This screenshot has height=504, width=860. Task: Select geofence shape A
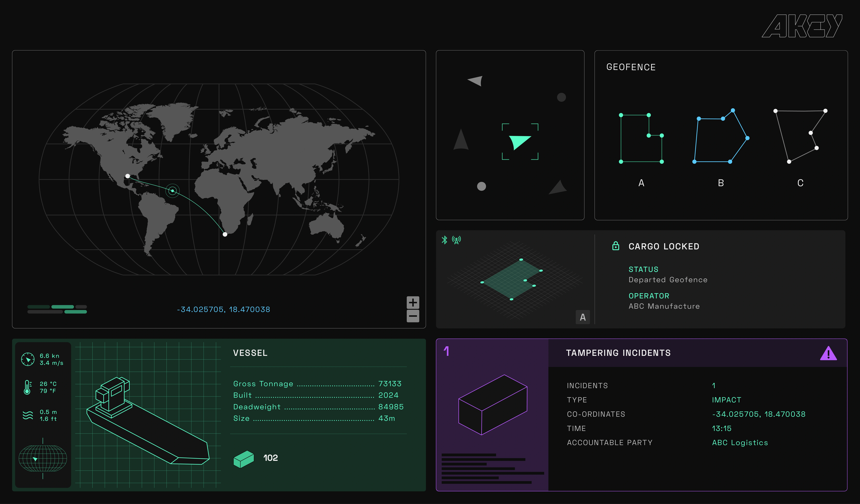tap(641, 138)
